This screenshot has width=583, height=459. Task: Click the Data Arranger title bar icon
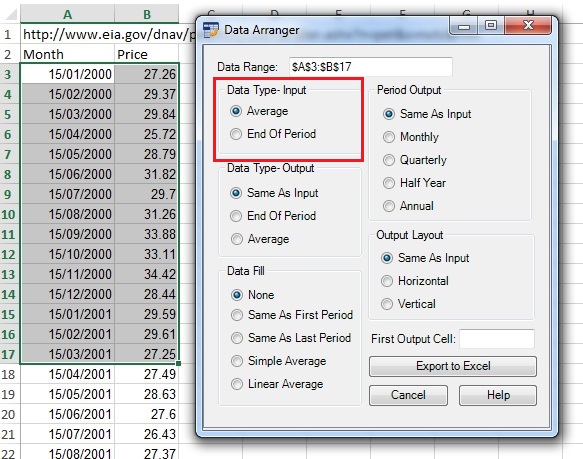coord(211,30)
